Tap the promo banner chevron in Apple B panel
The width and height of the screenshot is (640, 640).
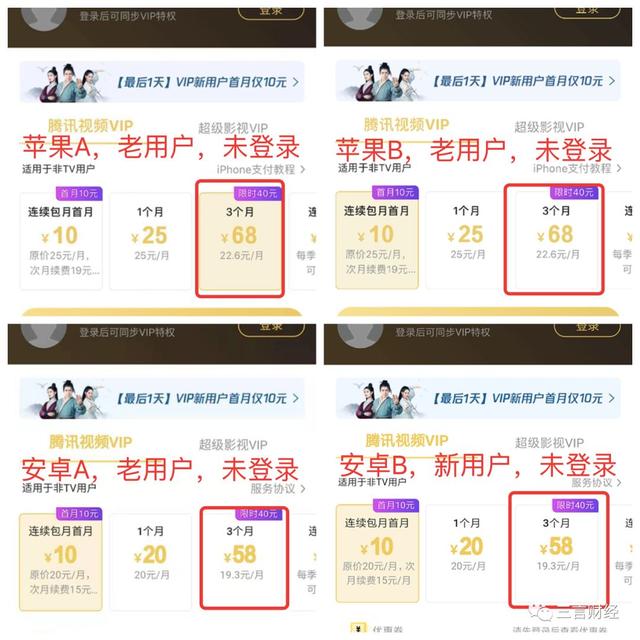click(611, 81)
